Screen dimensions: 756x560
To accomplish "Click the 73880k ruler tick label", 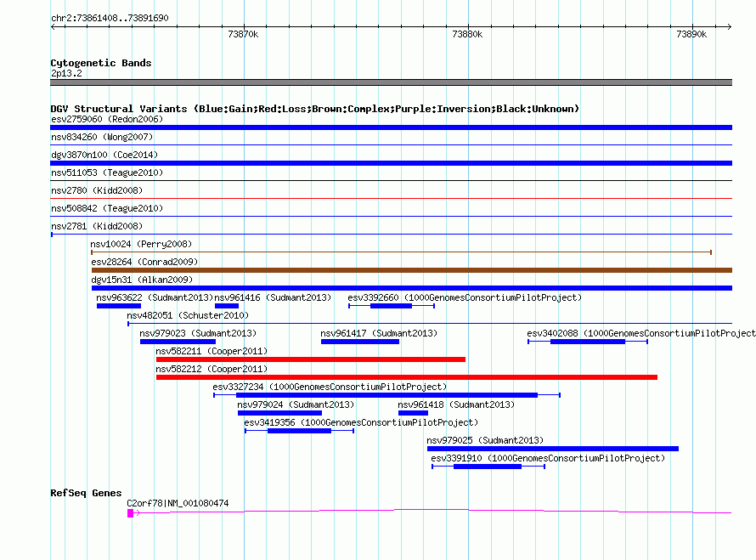I will [x=467, y=34].
